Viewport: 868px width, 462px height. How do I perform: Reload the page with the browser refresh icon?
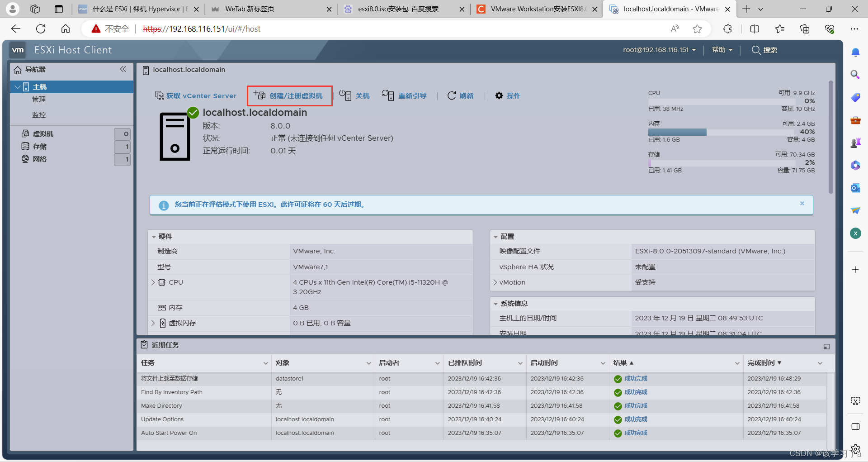(41, 29)
